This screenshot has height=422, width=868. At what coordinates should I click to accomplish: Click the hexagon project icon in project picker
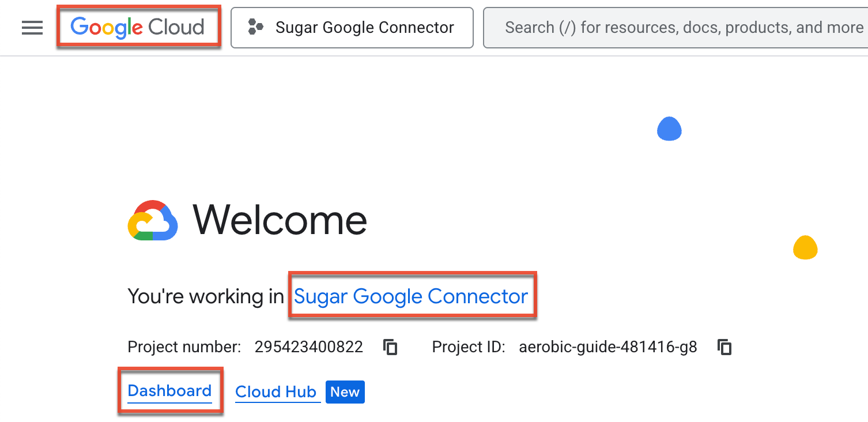coord(255,27)
